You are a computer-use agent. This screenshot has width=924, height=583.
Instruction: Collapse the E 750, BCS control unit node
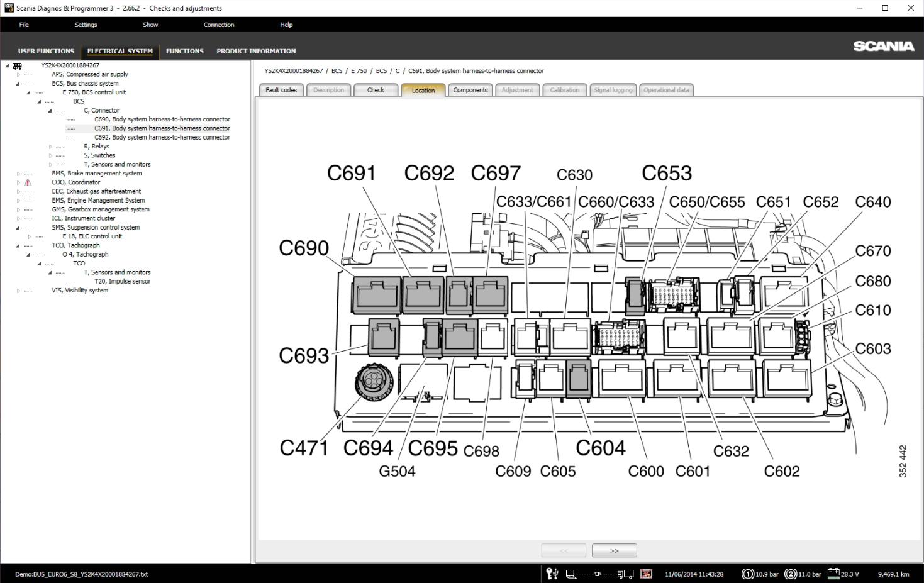(x=29, y=92)
